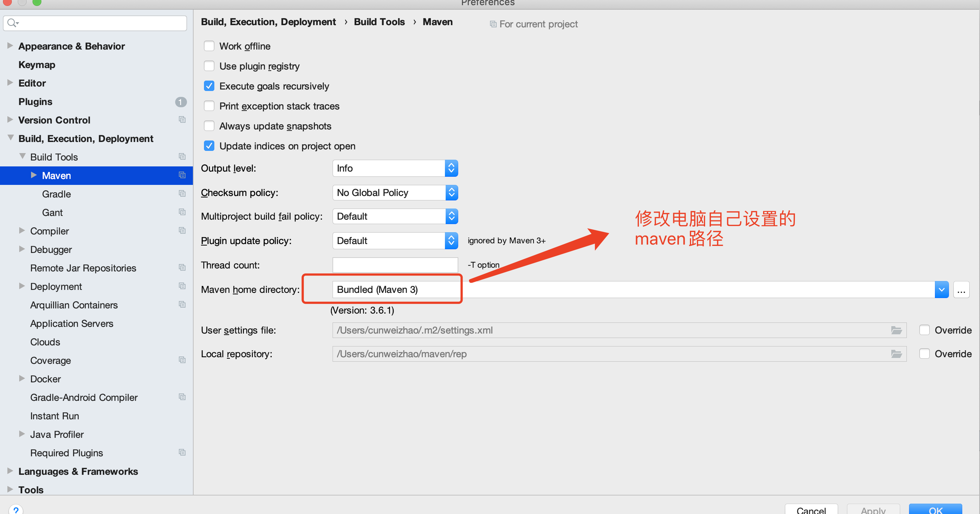
Task: Click the Plugins update count badge
Action: [181, 102]
